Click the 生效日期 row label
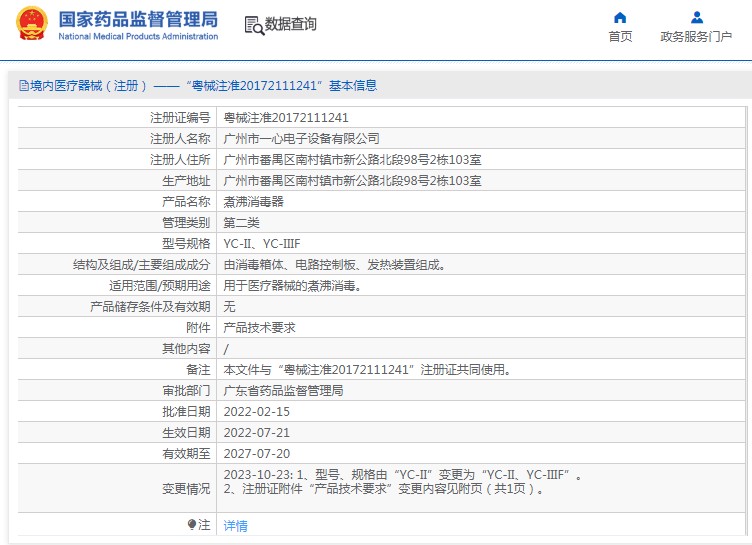Image resolution: width=752 pixels, height=545 pixels. point(186,433)
